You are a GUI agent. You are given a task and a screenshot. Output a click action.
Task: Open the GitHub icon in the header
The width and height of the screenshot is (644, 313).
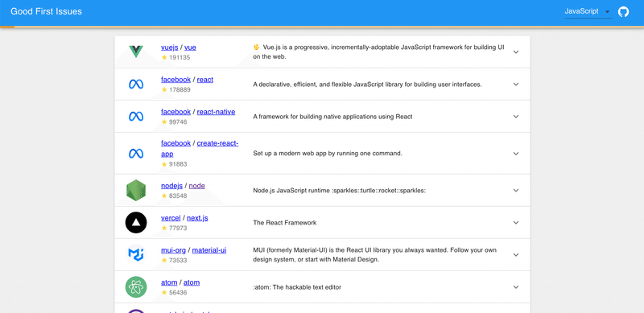(x=623, y=11)
